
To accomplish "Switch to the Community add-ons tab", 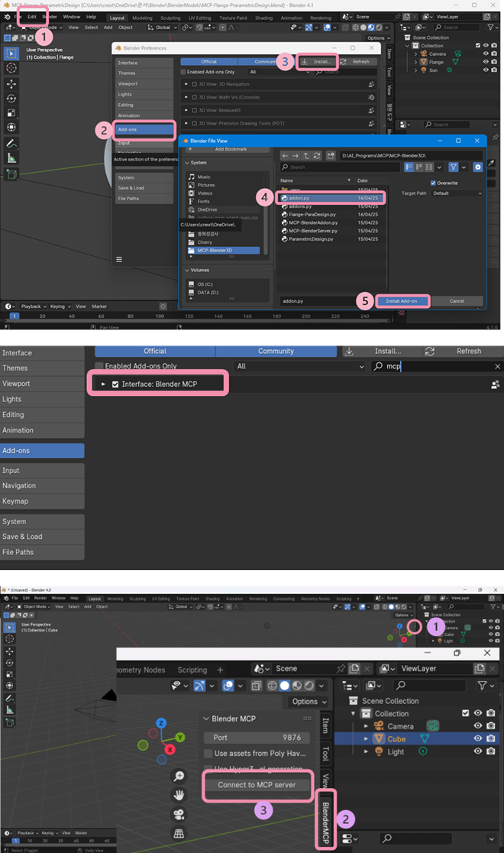I will tap(276, 351).
